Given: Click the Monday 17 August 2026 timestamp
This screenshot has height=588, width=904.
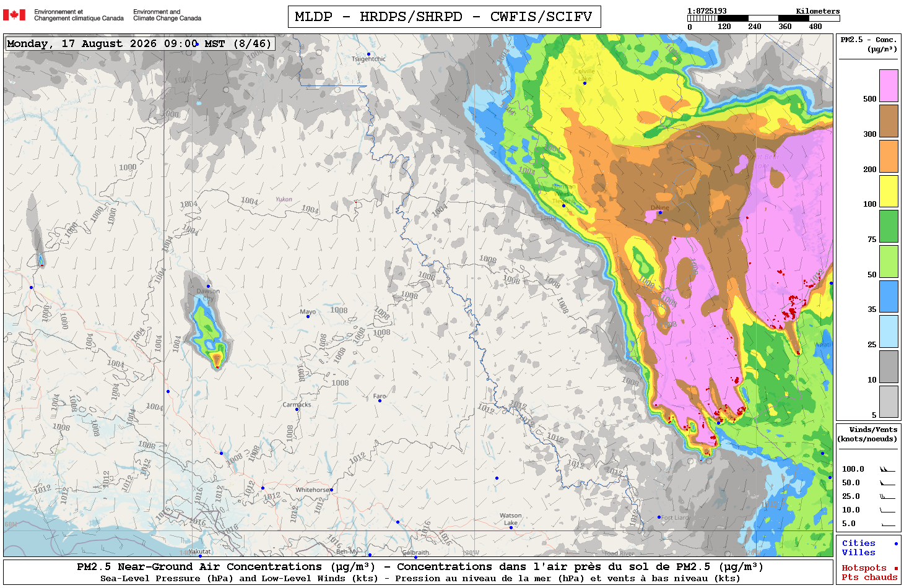Looking at the screenshot, I should pyautogui.click(x=139, y=43).
